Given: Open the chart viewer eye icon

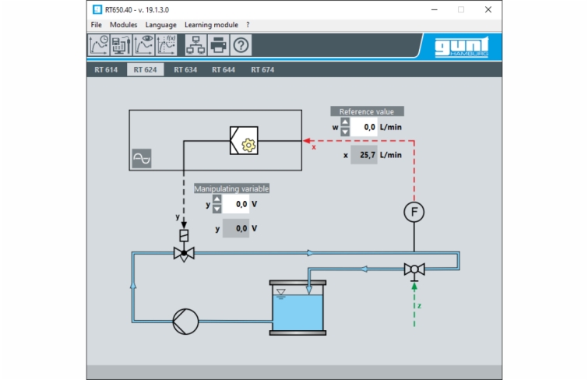Looking at the screenshot, I should click(143, 45).
